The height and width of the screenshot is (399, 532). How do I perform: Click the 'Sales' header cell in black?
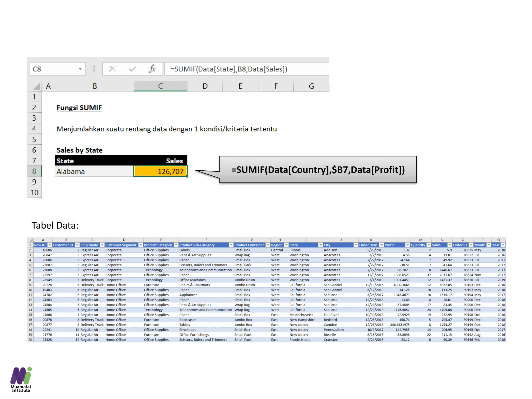(x=161, y=161)
